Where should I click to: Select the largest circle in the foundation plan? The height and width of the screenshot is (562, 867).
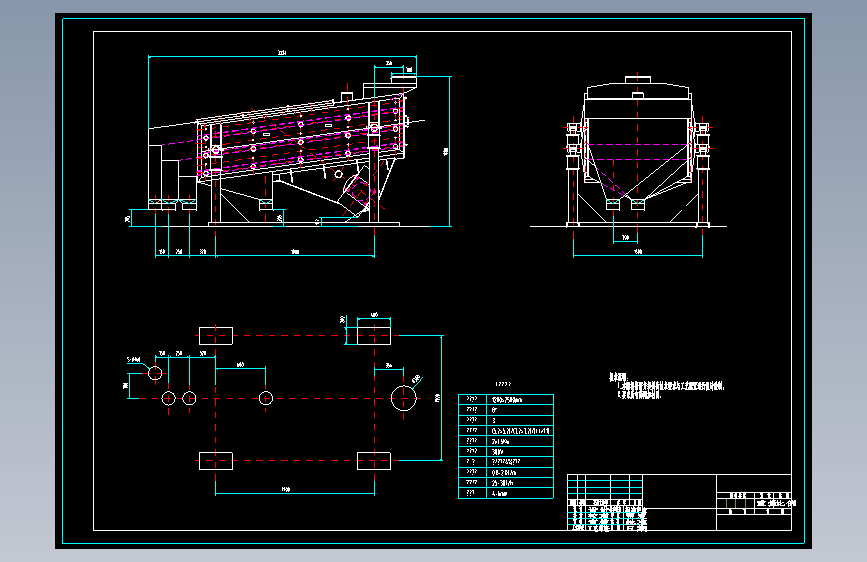pyautogui.click(x=404, y=398)
